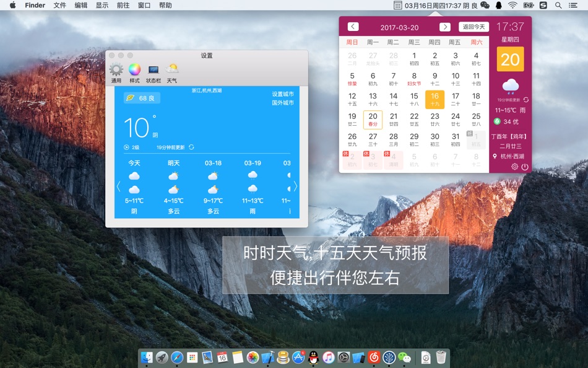Click the 03-19 forecast column
This screenshot has width=588, height=368.
(253, 186)
